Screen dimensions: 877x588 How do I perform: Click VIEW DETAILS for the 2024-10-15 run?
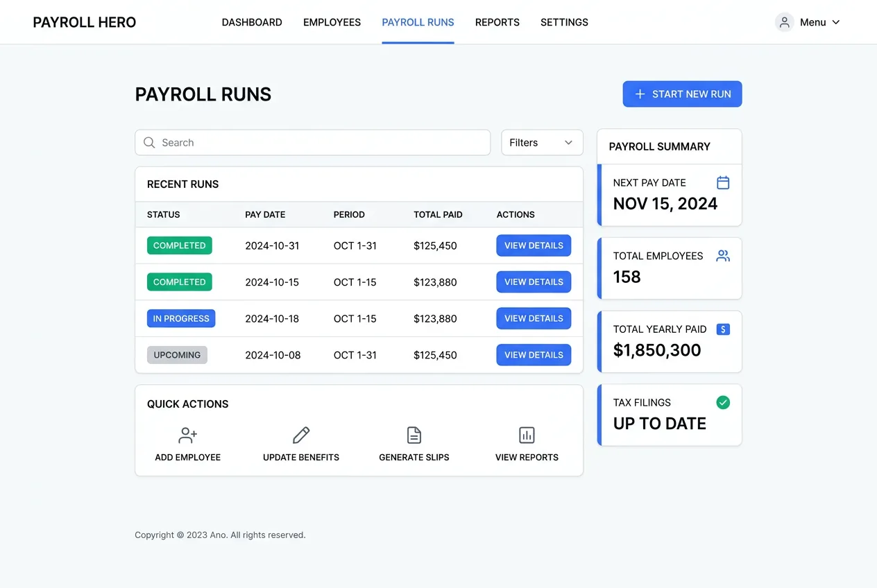[534, 282]
